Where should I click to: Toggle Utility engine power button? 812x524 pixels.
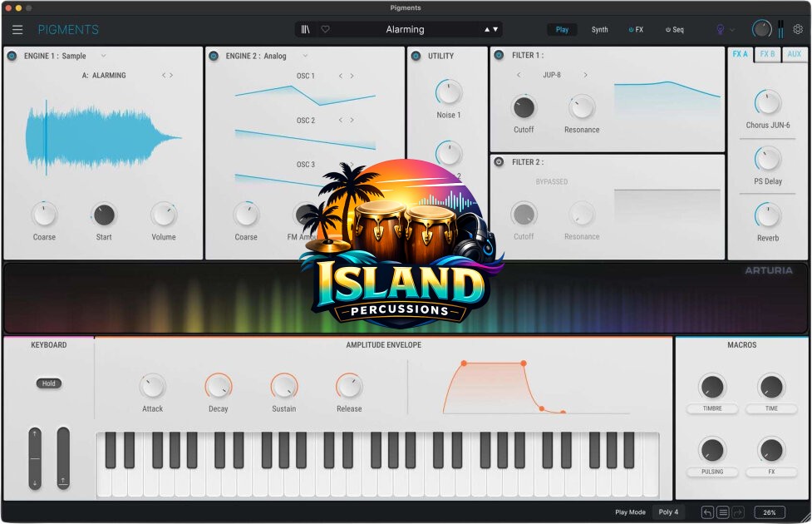[x=416, y=56]
